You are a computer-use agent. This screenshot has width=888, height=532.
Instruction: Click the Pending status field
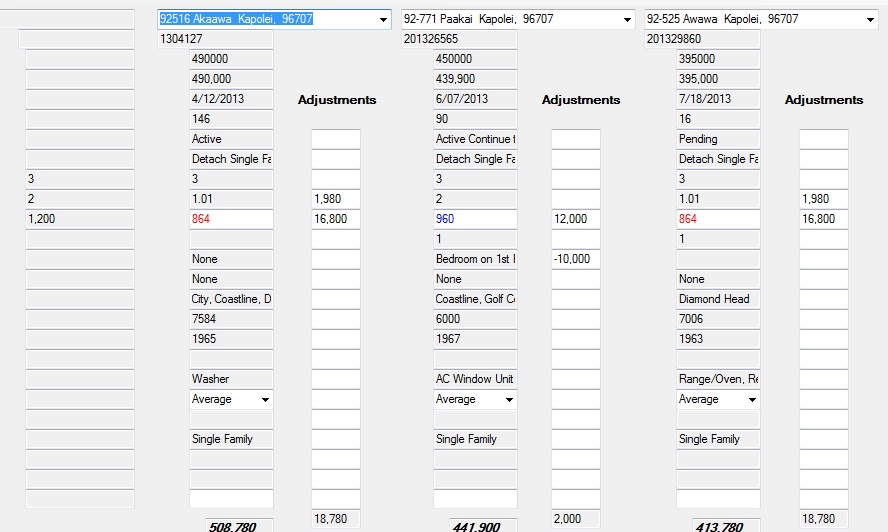pyautogui.click(x=718, y=139)
